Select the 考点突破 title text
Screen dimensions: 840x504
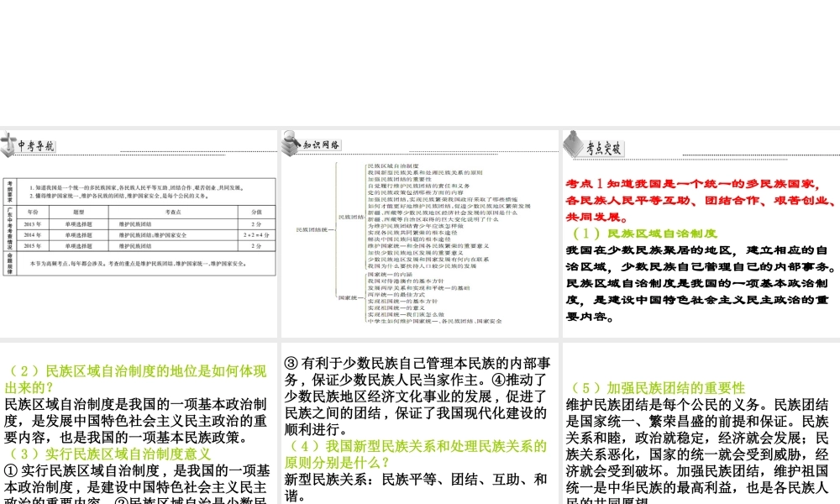pos(604,149)
